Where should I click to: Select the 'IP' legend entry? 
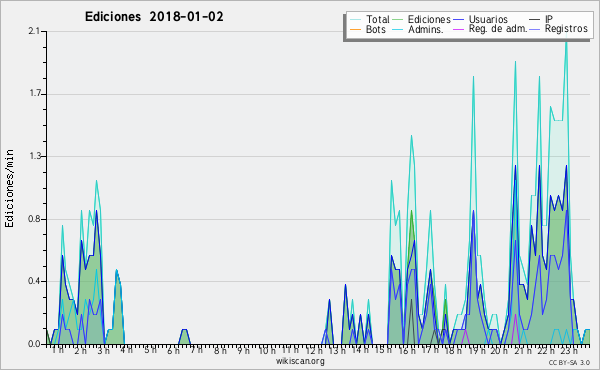tap(549, 19)
